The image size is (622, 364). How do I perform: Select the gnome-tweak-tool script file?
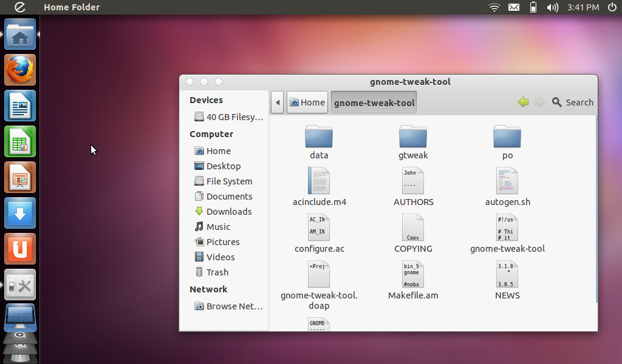point(507,234)
